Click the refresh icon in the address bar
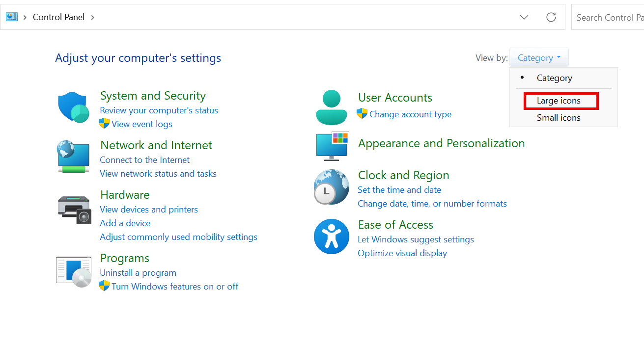 [551, 17]
